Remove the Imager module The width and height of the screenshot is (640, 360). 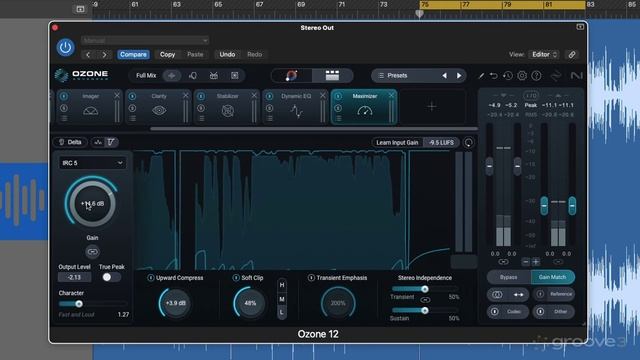coord(117,96)
